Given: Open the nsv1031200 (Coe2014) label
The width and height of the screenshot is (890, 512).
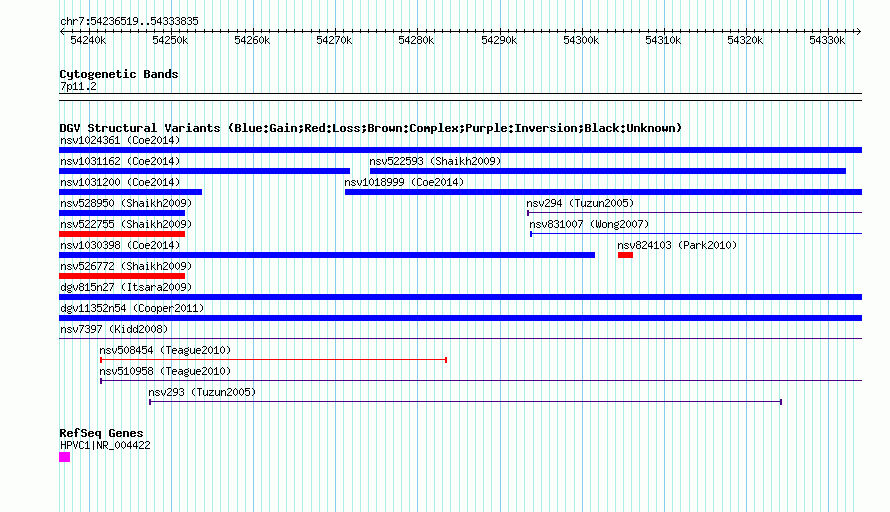Looking at the screenshot, I should pyautogui.click(x=120, y=182).
